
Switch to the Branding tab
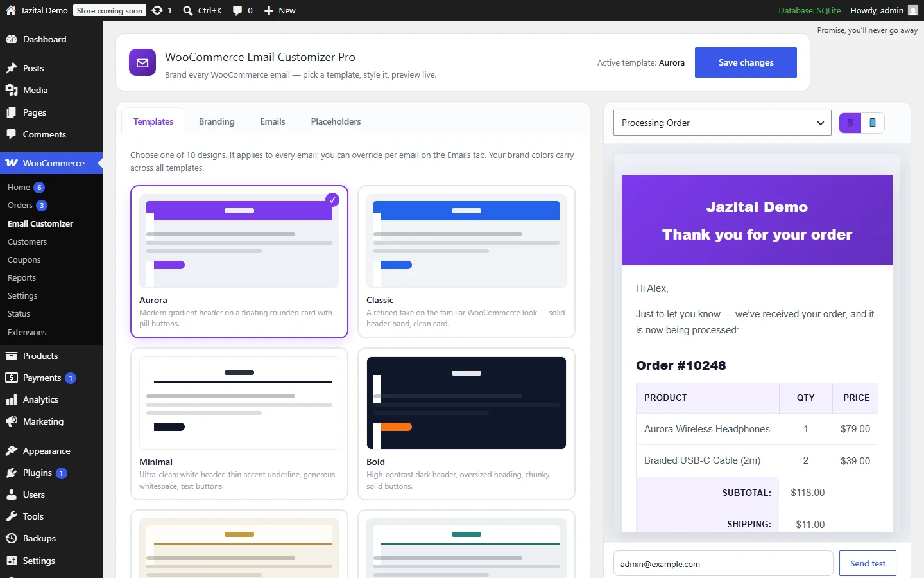tap(217, 121)
